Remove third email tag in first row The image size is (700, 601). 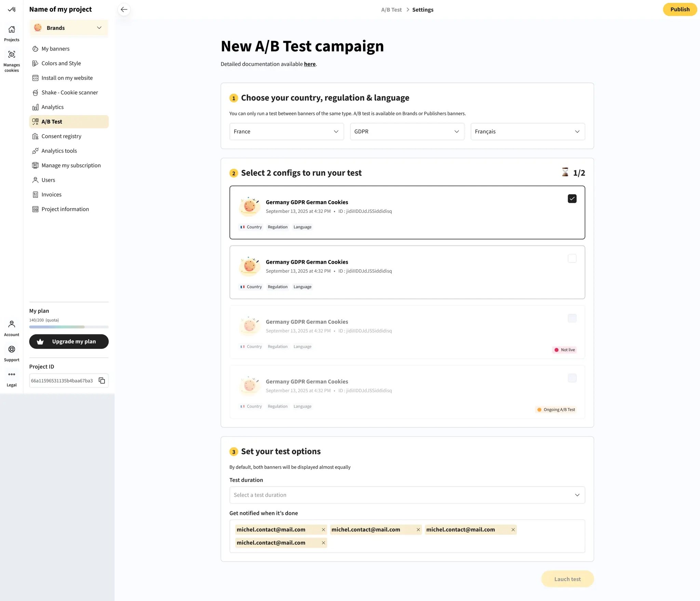pyautogui.click(x=513, y=530)
